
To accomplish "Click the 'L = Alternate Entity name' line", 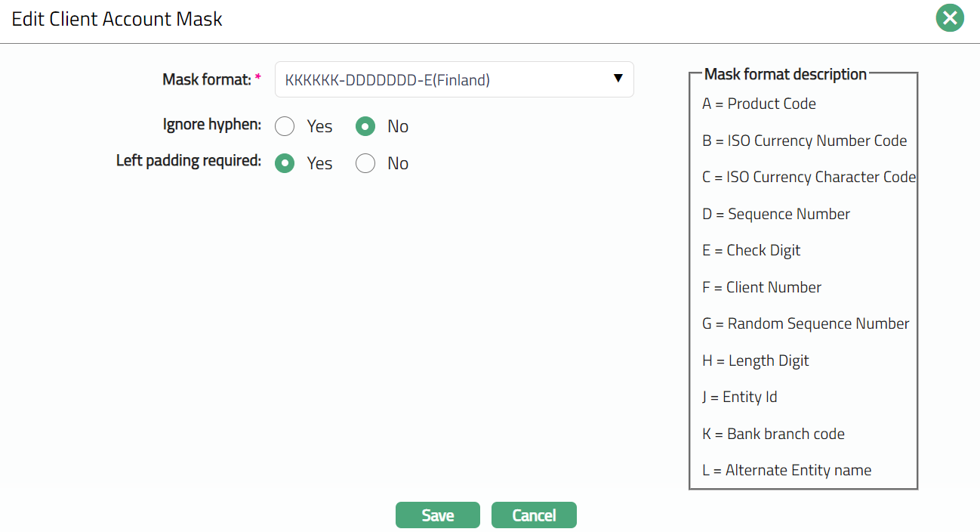I will pos(787,471).
